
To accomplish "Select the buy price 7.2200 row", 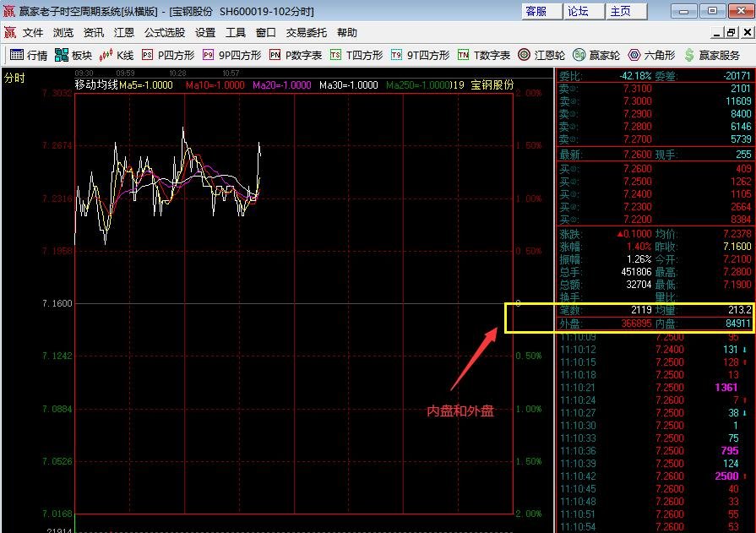I will (655, 220).
